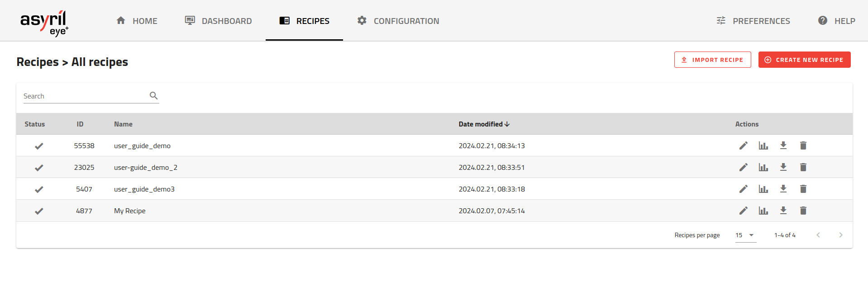868x281 pixels.
Task: Focus the recipe Search field
Action: [85, 96]
